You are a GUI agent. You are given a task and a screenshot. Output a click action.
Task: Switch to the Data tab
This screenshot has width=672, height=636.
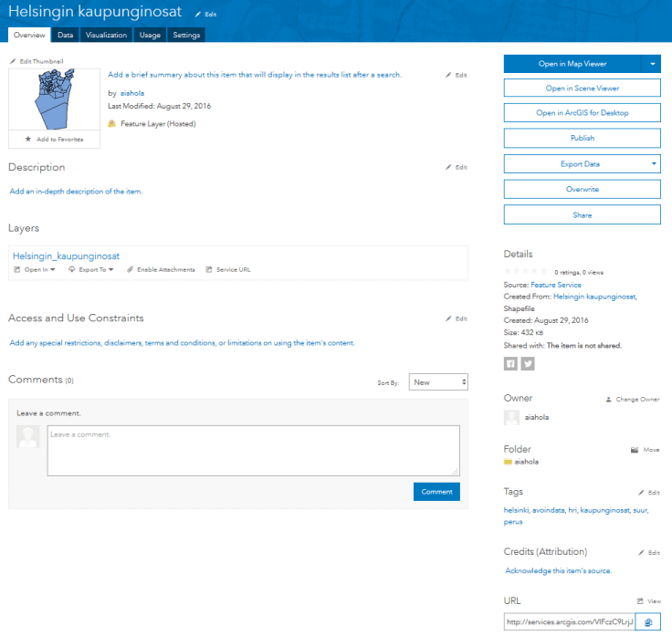(x=65, y=35)
